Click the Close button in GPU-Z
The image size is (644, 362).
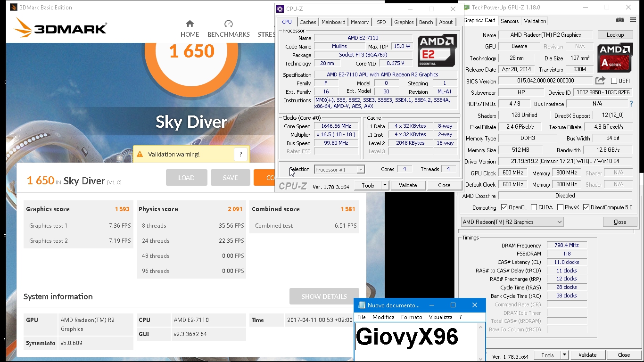(x=620, y=222)
